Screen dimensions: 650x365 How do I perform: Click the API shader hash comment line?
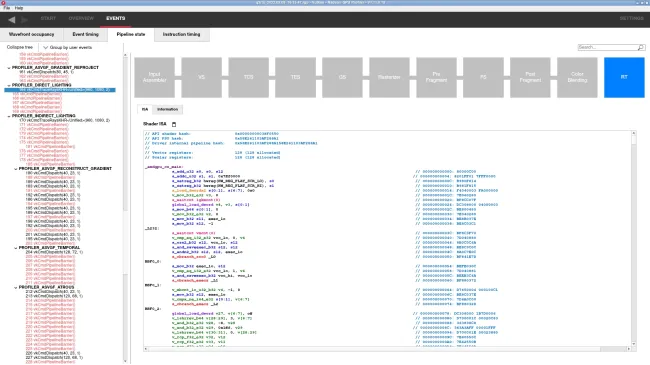tap(211, 134)
